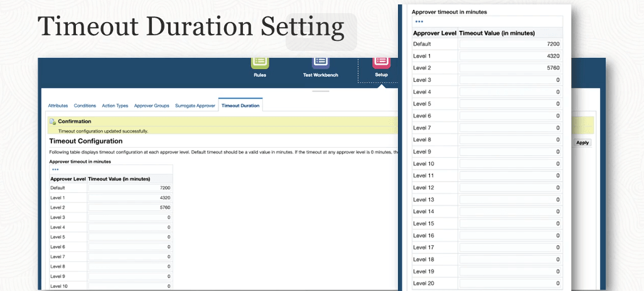This screenshot has height=291, width=644.
Task: Click the Level 6 field in the enlarged panel
Action: (x=510, y=116)
